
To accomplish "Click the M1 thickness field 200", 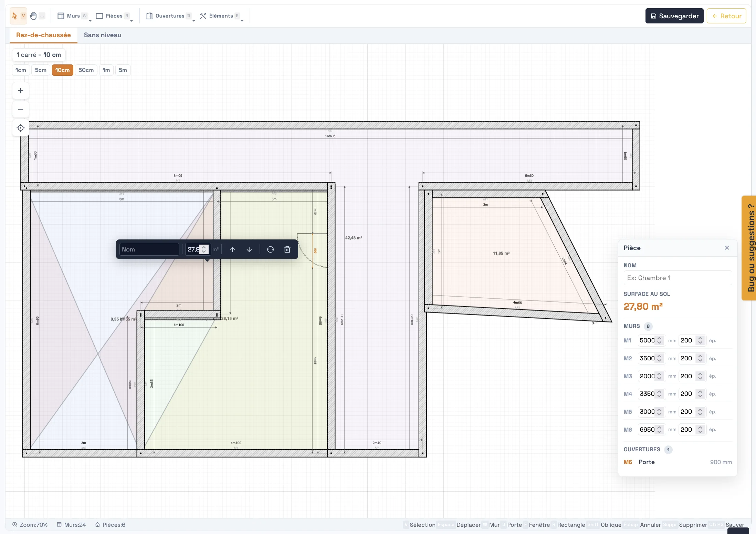I will [x=692, y=340].
